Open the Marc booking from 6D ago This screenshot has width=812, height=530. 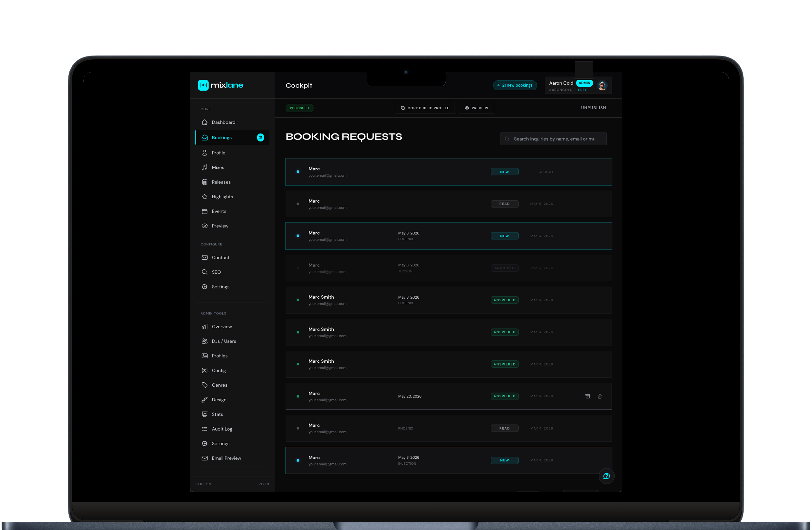coord(449,172)
